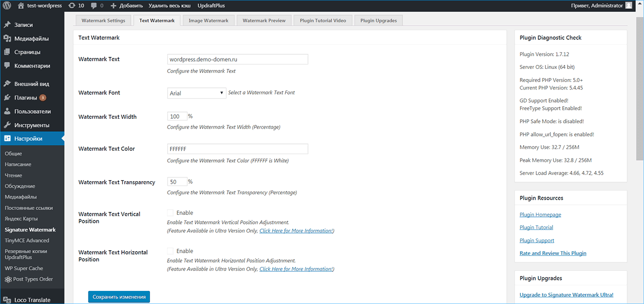Open the Plugin Homepage link
This screenshot has height=304, width=644.
pyautogui.click(x=540, y=214)
